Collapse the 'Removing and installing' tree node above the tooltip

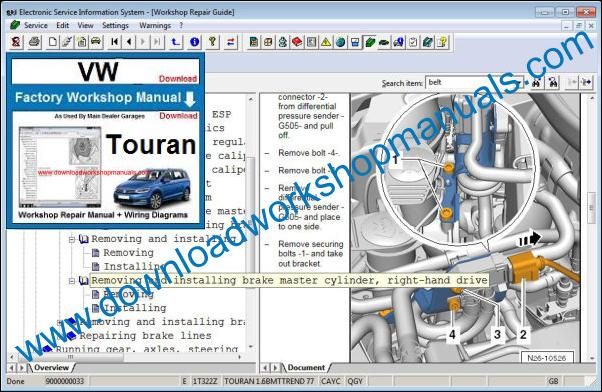(x=72, y=239)
